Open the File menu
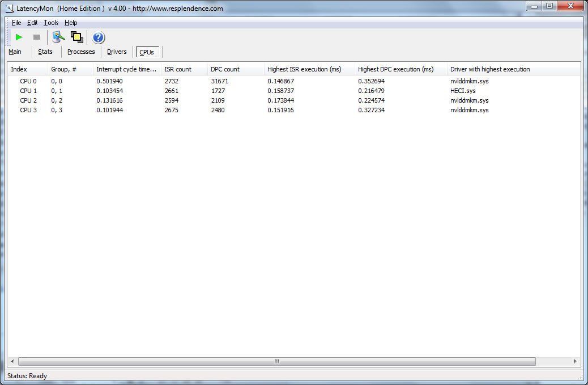This screenshot has width=588, height=385. click(16, 23)
